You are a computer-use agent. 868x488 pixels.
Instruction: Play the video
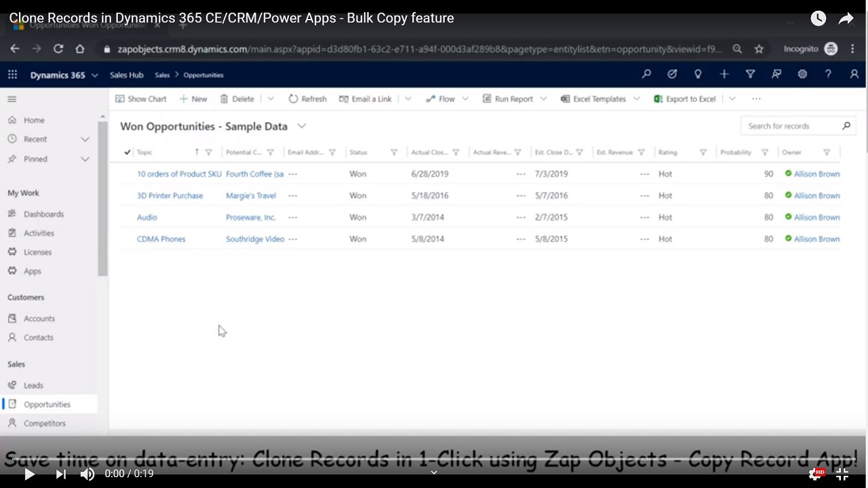tap(29, 474)
